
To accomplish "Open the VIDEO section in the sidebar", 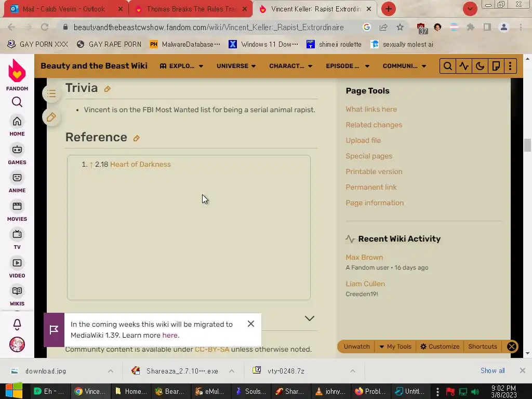I will coord(17,268).
